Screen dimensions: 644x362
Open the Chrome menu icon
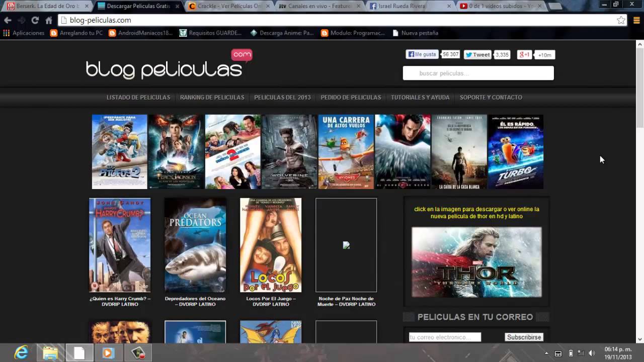tap(637, 20)
